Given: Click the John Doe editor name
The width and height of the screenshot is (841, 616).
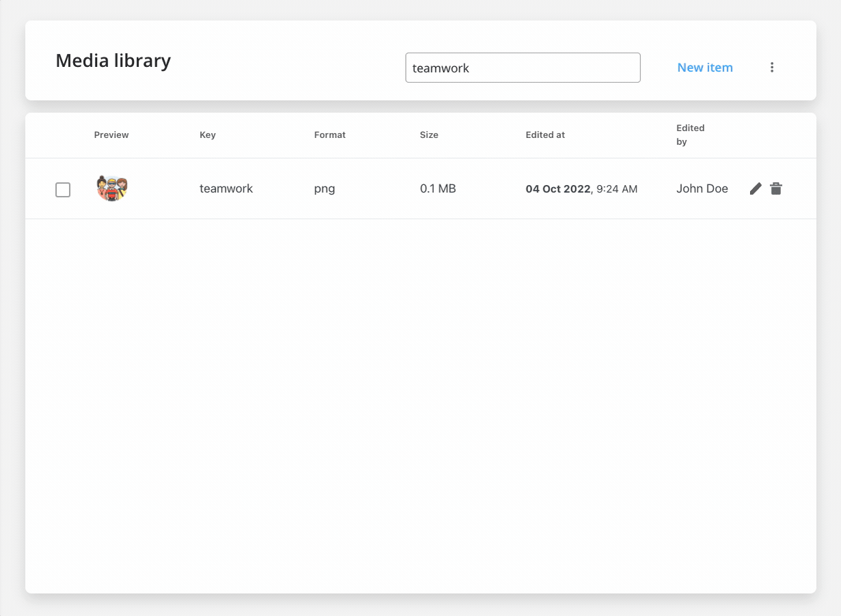Looking at the screenshot, I should point(702,189).
